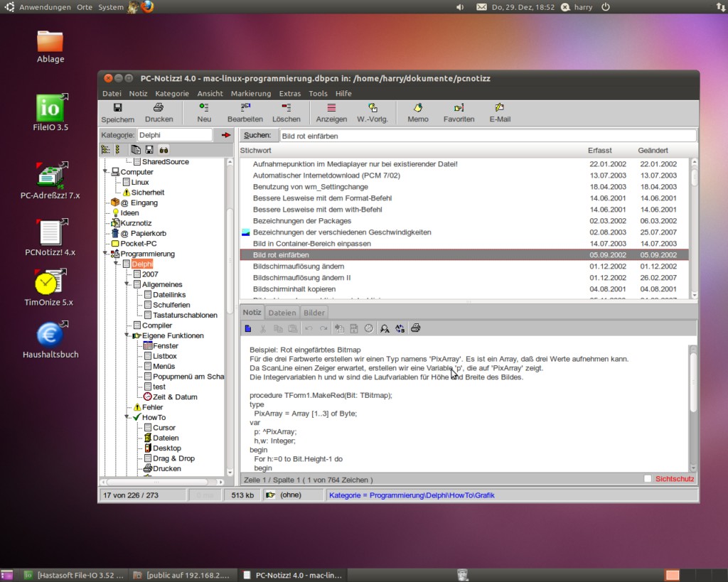Collapse the Delphi tree node

[x=116, y=264]
